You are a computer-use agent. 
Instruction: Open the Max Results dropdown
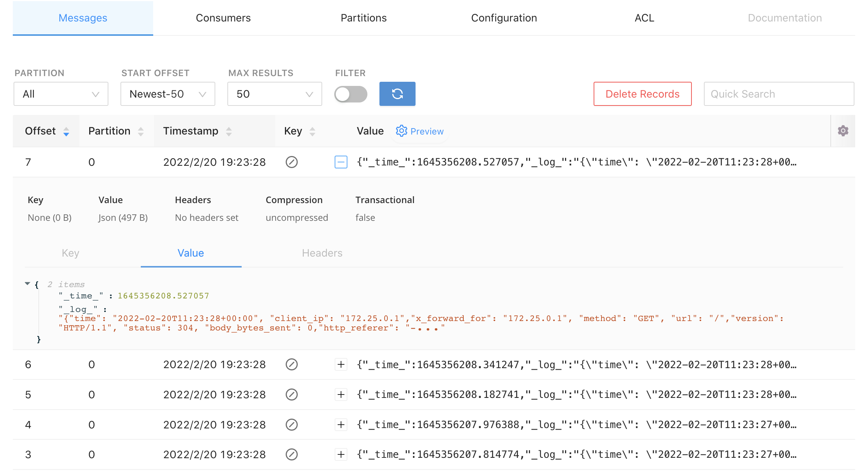pyautogui.click(x=274, y=94)
